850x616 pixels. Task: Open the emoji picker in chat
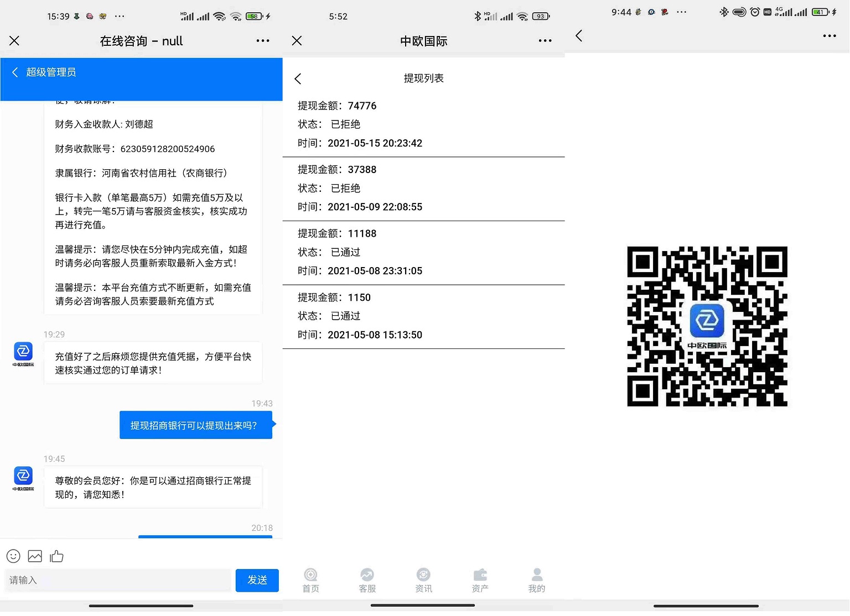[13, 556]
